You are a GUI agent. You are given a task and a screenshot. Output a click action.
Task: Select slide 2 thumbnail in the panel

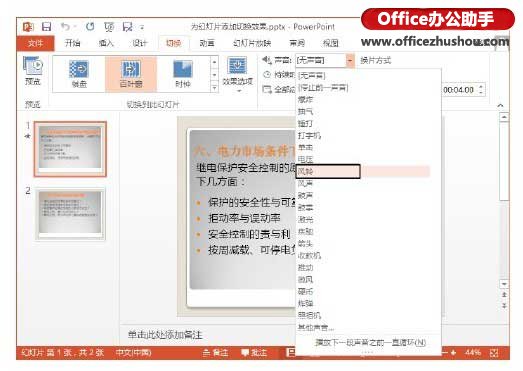tap(70, 214)
